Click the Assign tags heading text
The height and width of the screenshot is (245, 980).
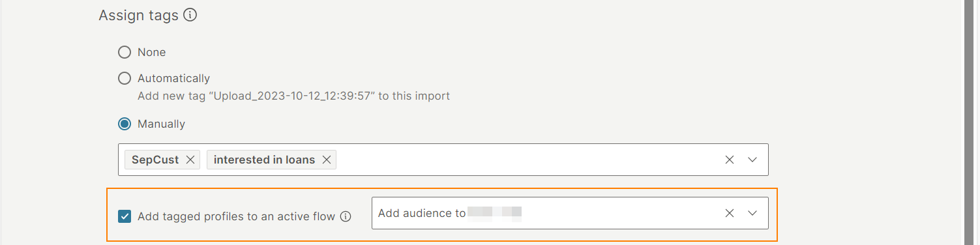(139, 15)
